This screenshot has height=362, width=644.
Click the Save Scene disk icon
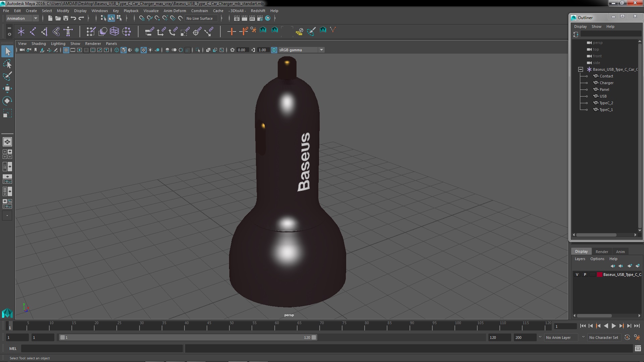[x=66, y=18]
